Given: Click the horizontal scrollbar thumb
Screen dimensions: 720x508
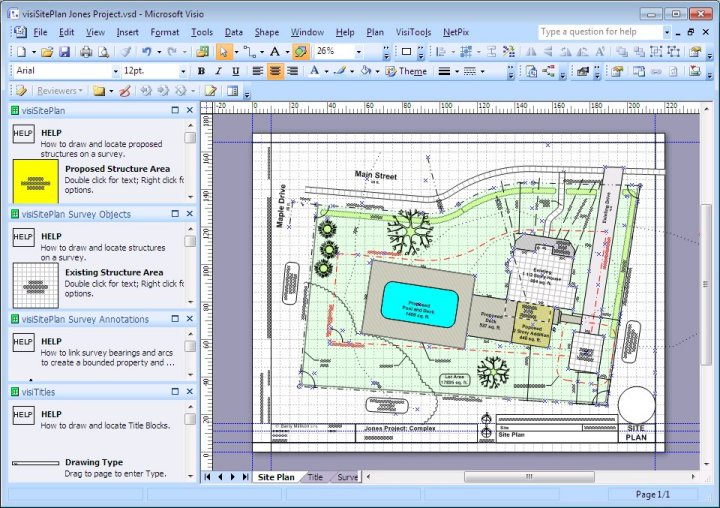Looking at the screenshot, I should click(529, 477).
